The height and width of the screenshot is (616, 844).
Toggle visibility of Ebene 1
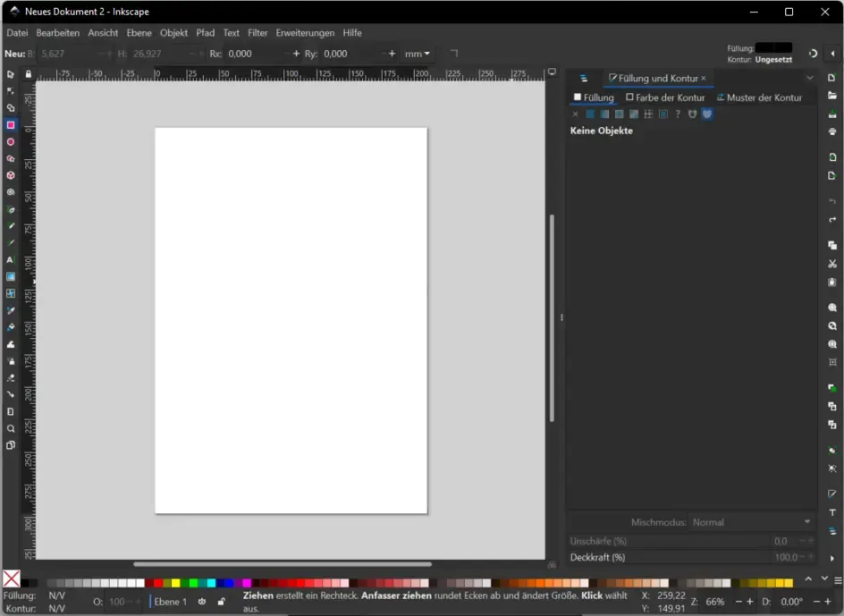click(x=202, y=601)
